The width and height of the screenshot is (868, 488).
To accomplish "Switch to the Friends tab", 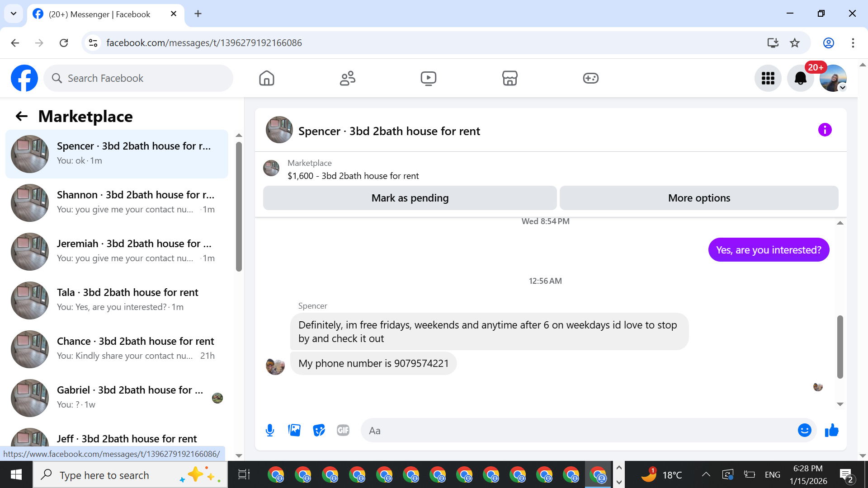I will point(347,78).
